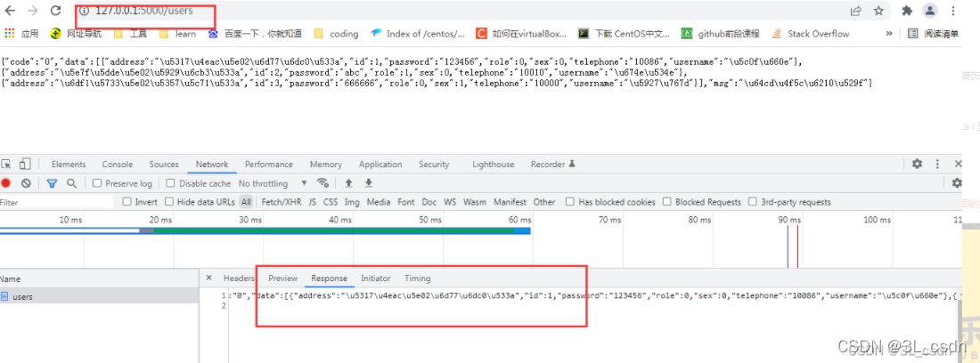Export HAR file download icon
The width and height of the screenshot is (980, 363).
[x=369, y=183]
